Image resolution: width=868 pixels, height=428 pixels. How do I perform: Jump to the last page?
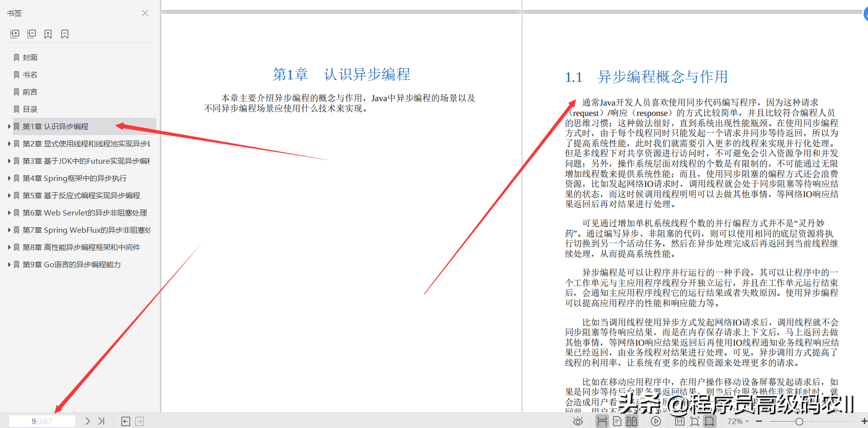[x=102, y=421]
